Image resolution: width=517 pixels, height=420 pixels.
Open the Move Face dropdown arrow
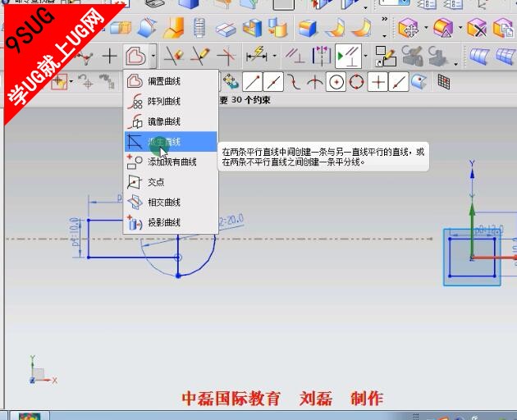(x=426, y=28)
